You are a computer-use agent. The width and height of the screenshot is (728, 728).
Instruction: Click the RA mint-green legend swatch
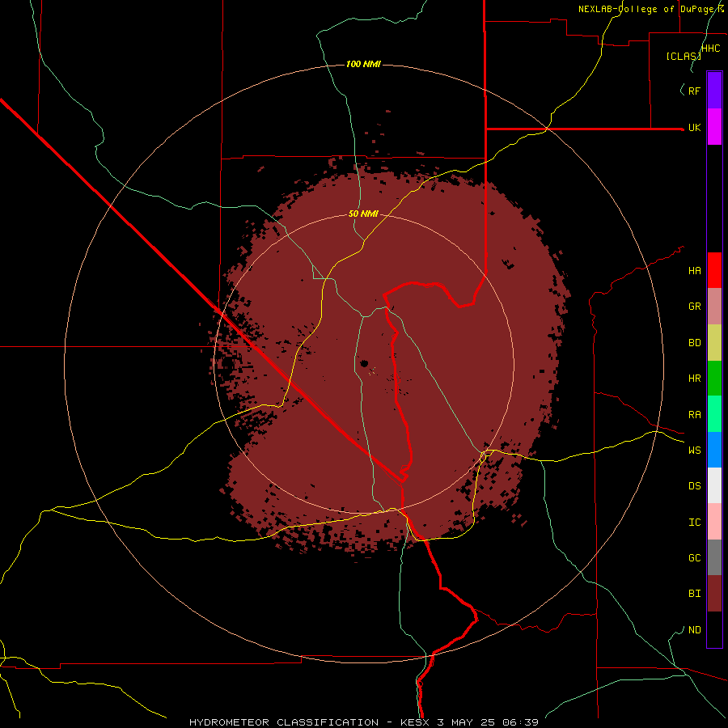(714, 414)
